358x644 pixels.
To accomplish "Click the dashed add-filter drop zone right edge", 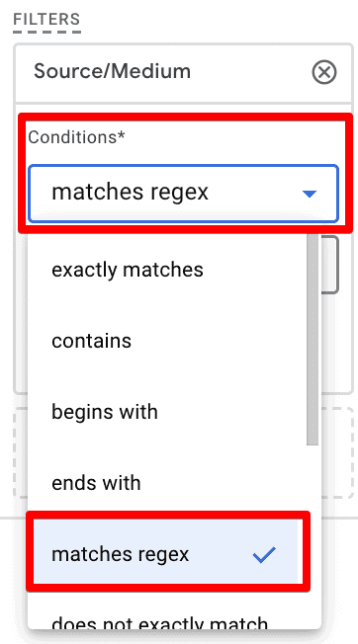I will click(x=348, y=452).
